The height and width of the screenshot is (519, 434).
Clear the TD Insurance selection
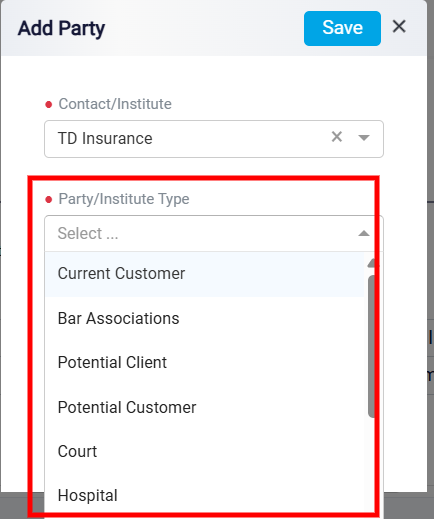[x=337, y=137]
